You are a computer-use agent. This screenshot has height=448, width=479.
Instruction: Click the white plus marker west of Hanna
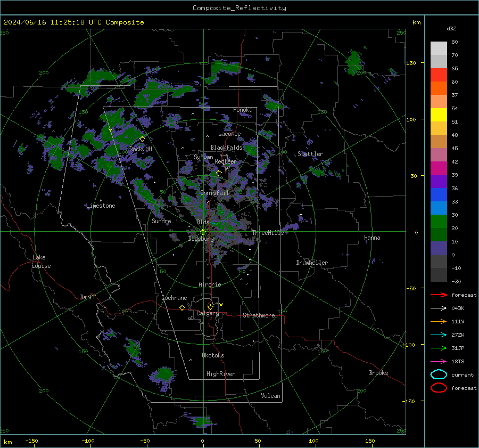click(301, 214)
